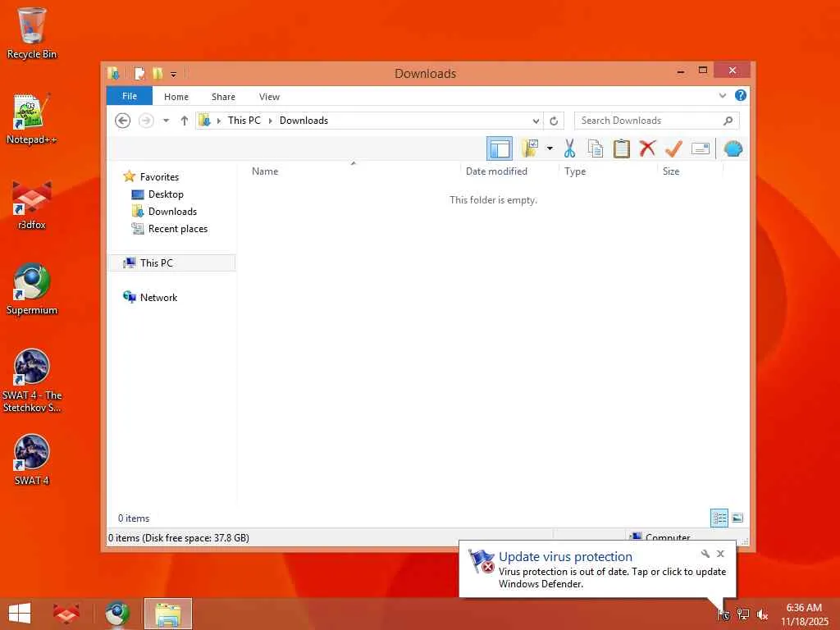Click the Supermium taskbar icon

(117, 614)
